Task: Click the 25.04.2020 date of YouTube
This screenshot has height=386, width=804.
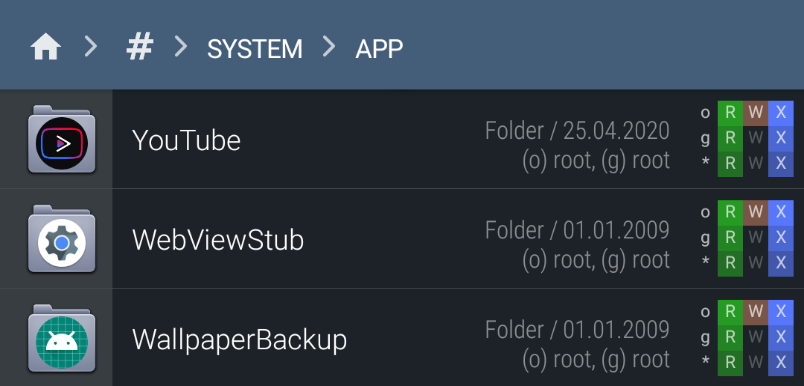Action: click(616, 131)
